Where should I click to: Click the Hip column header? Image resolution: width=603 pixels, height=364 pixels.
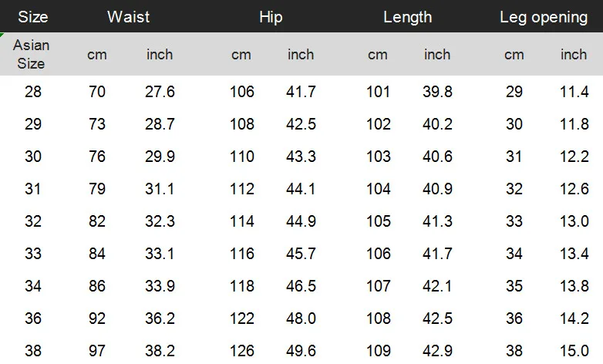pyautogui.click(x=271, y=17)
